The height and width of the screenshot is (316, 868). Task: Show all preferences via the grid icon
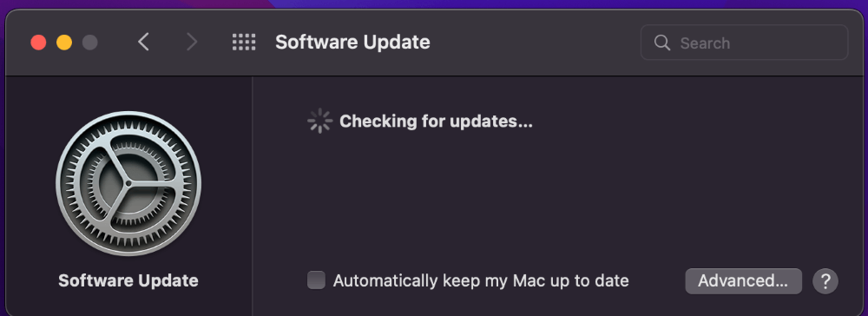tap(244, 42)
